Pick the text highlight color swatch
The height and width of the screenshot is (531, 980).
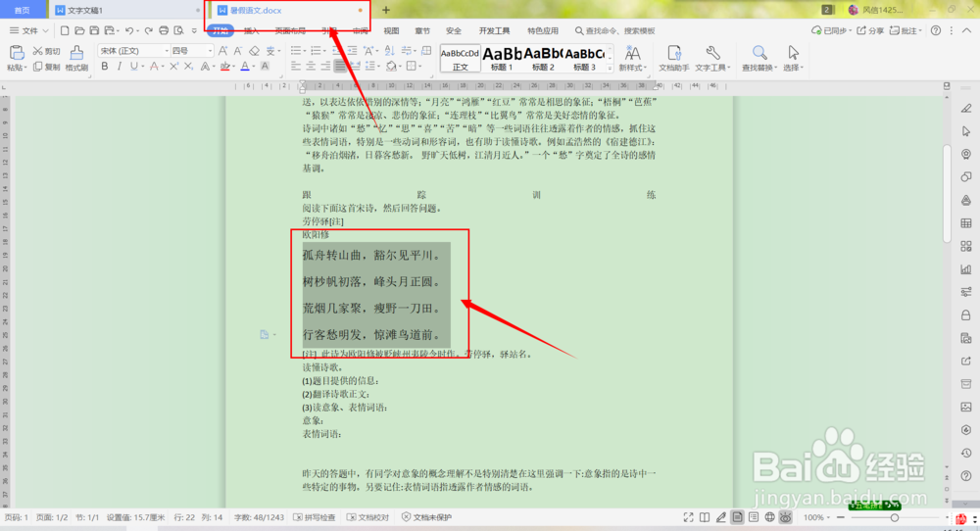coord(225,67)
